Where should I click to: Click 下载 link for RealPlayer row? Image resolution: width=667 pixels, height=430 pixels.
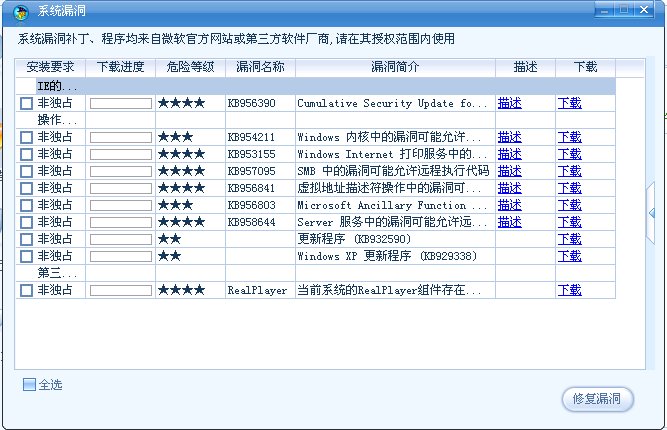570,290
